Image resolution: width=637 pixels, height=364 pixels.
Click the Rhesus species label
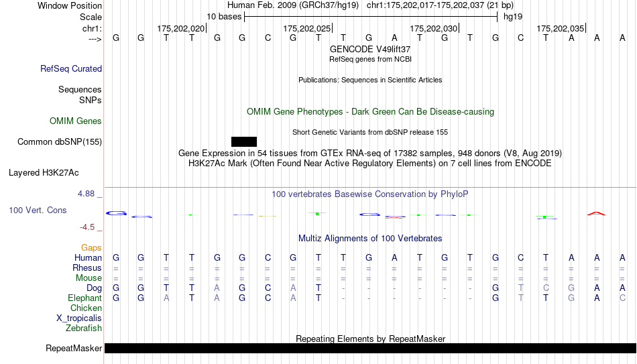point(87,267)
